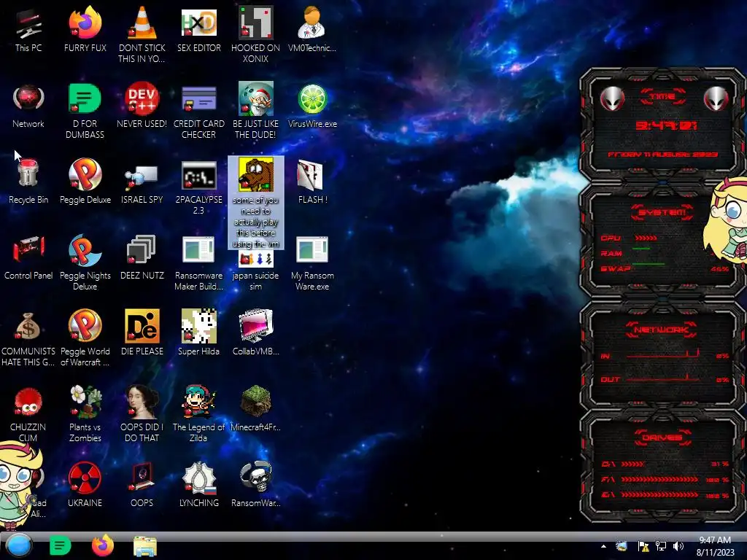Select the highlighted beaver game icon
This screenshot has width=747, height=560.
click(x=256, y=175)
